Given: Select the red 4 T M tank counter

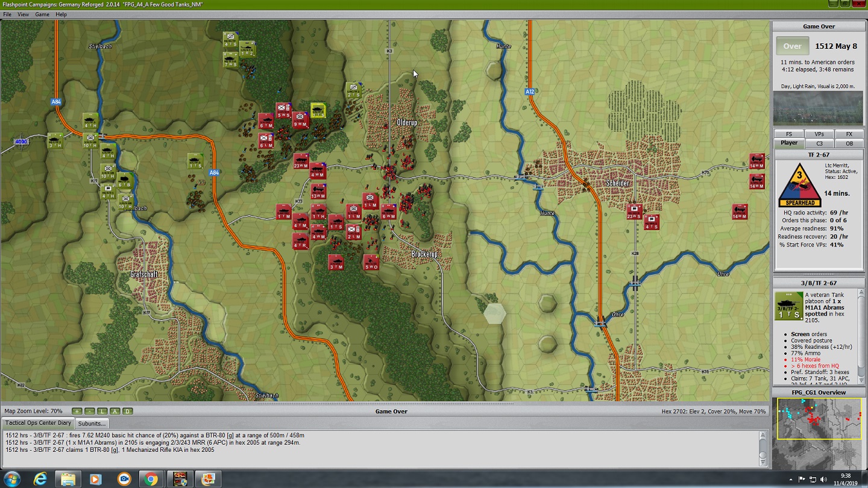Looking at the screenshot, I should pos(300,222).
